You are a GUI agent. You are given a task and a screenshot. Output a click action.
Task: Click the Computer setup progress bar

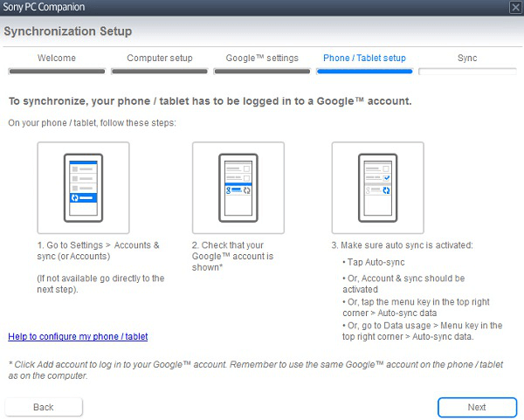coord(160,72)
